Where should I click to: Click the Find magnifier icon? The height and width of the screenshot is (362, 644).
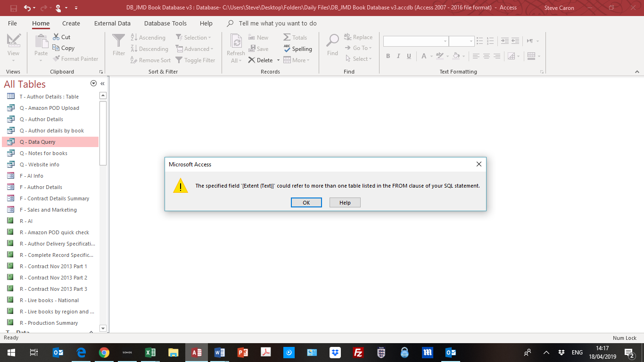pyautogui.click(x=332, y=41)
